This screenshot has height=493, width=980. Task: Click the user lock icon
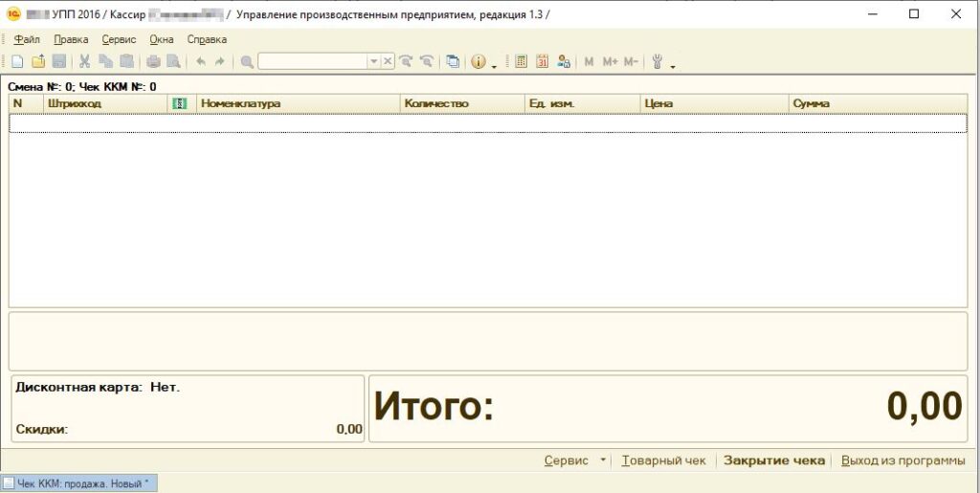[563, 61]
